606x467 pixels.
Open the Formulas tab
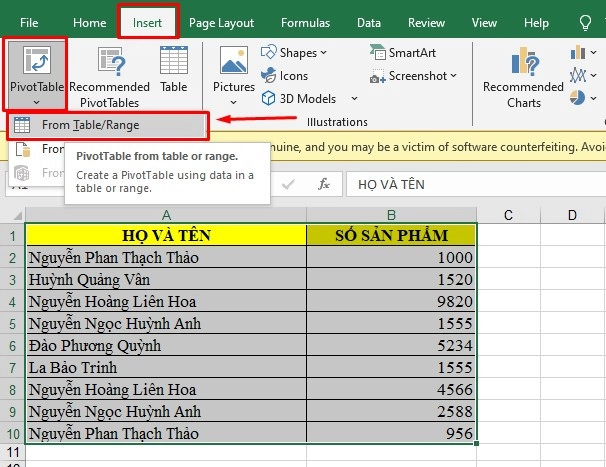click(x=305, y=22)
